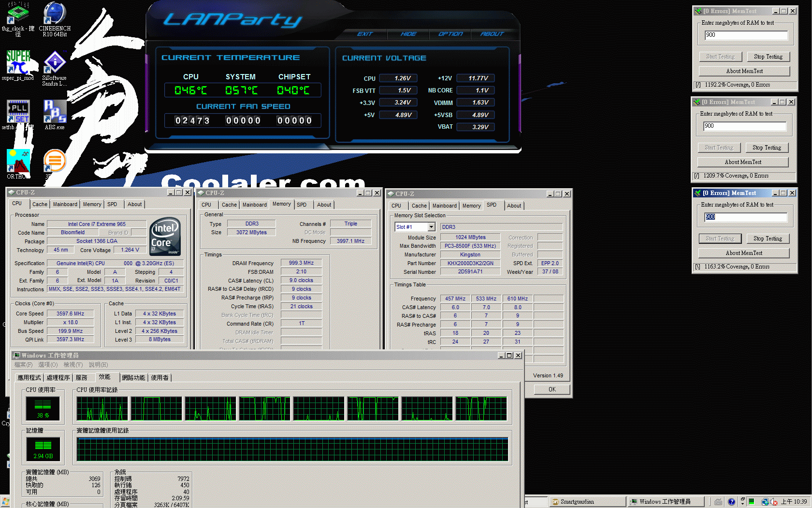
Task: Open 檢視(V) menu in Task Manager
Action: click(73, 365)
